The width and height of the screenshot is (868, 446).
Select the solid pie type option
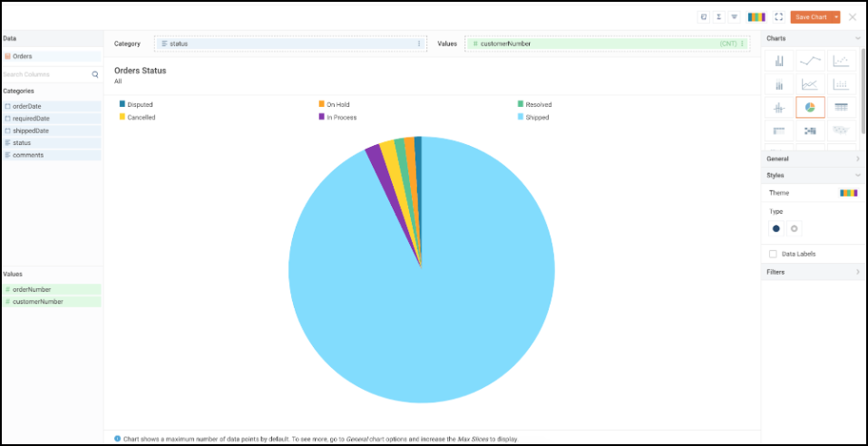click(x=776, y=228)
